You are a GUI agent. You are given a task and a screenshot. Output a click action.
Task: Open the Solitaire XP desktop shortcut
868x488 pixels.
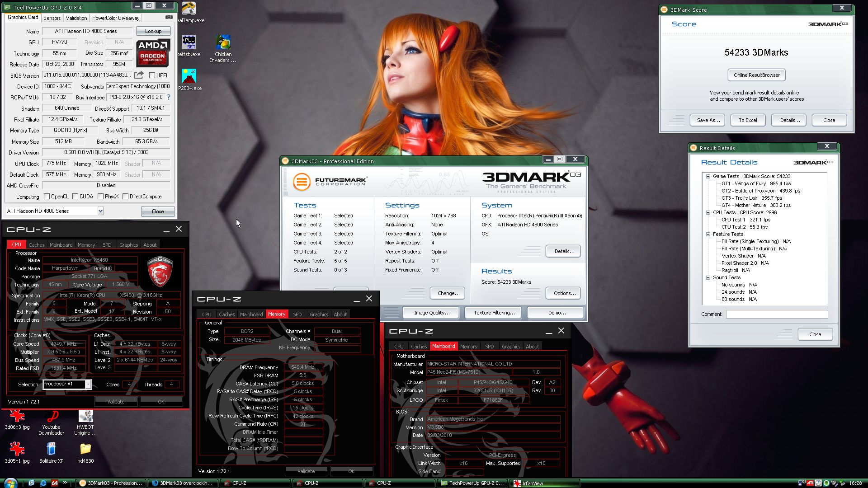coord(51,453)
